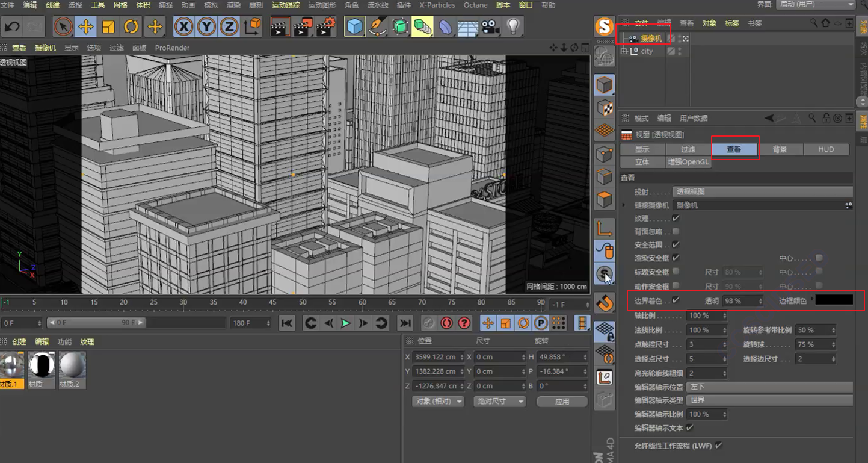
Task: Expand the 链接摄像机 disclosure triangle
Action: pos(624,205)
